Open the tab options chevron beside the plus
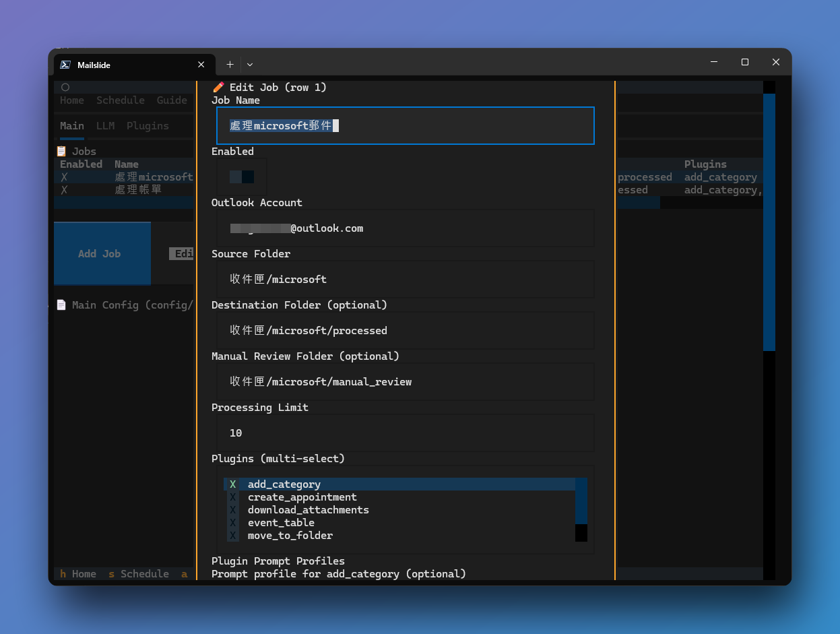Image resolution: width=840 pixels, height=634 pixels. (x=249, y=64)
